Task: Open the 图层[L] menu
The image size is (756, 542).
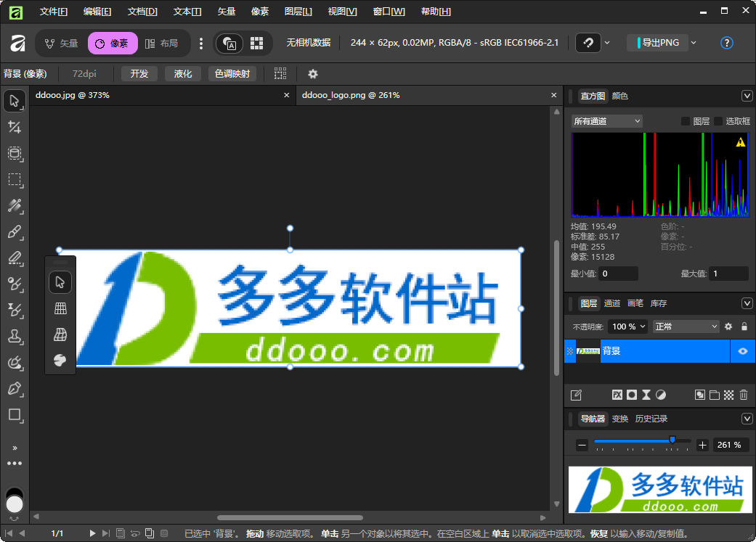Action: 298,12
